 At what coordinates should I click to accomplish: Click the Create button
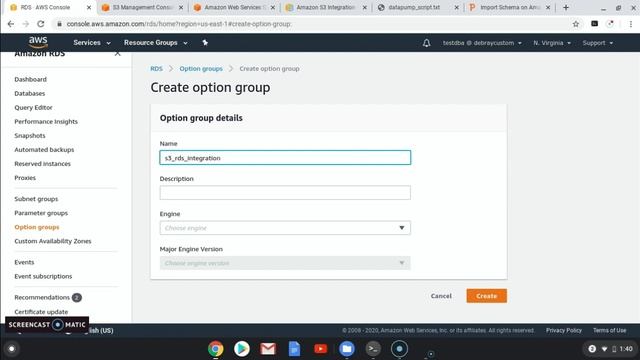pos(487,296)
